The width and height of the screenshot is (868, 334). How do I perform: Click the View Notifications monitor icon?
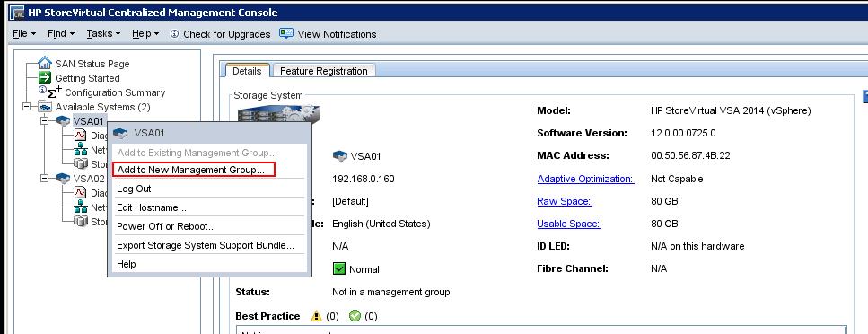click(x=286, y=33)
